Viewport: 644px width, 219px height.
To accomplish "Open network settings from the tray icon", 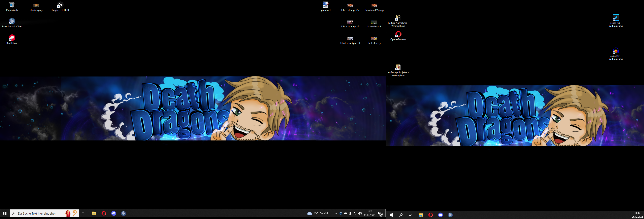I will pos(355,213).
